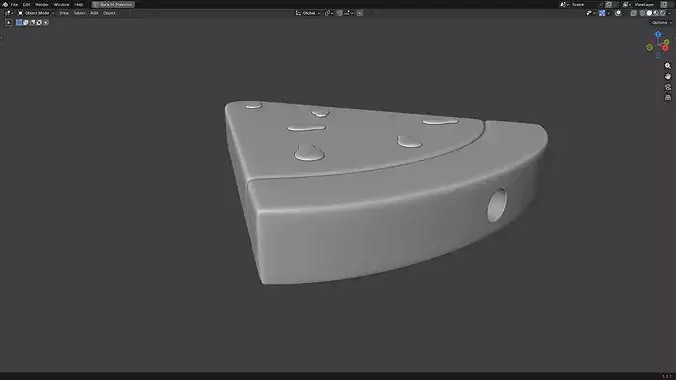
Task: Open the viewport Add menu
Action: [94, 13]
